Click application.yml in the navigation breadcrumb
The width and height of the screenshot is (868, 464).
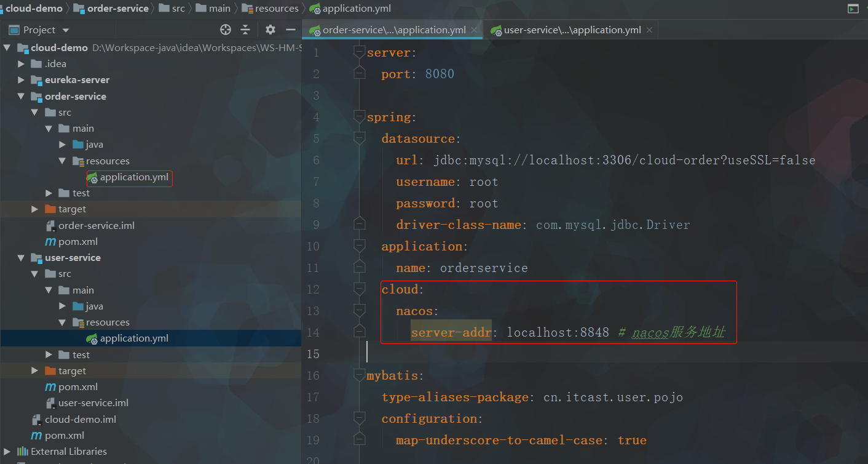click(357, 9)
